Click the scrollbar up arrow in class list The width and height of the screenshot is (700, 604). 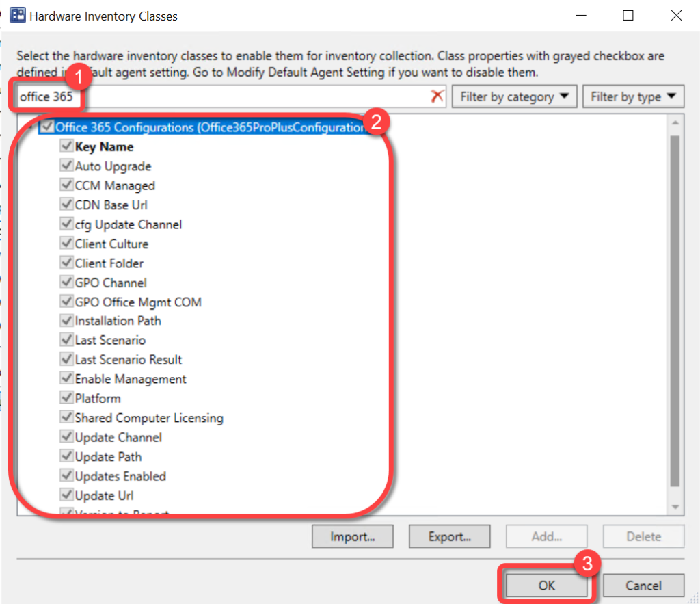click(675, 123)
